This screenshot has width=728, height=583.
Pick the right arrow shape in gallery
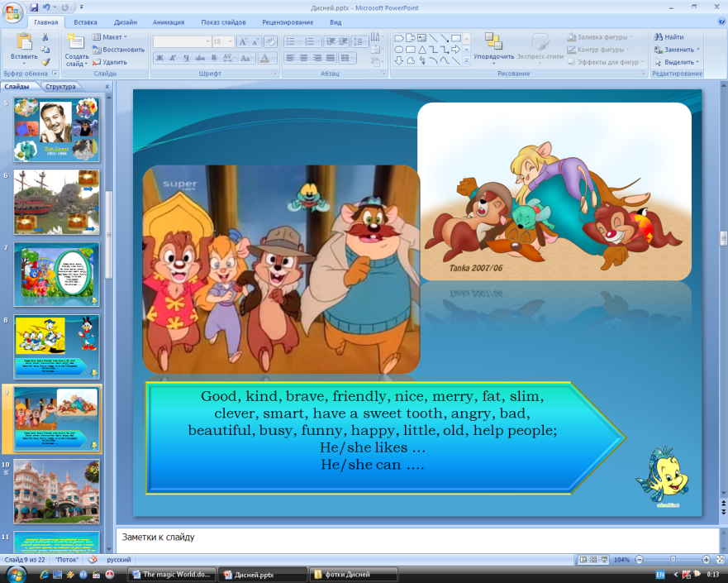click(x=456, y=50)
